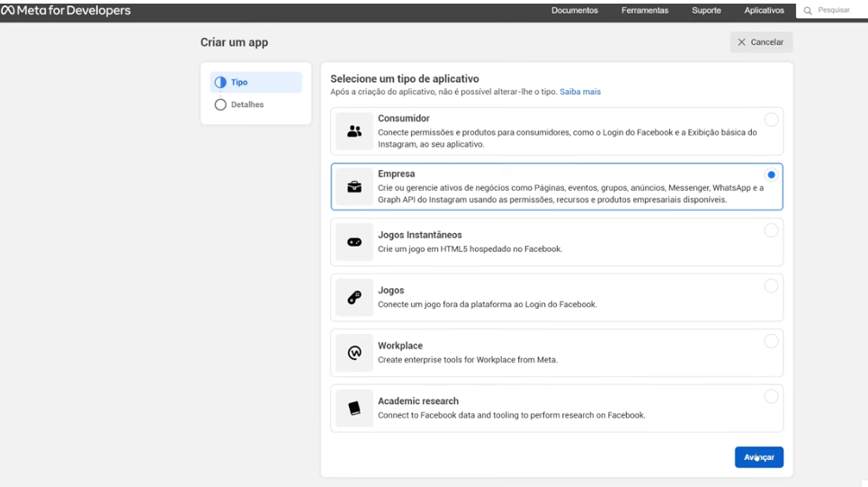Click 'Create enterprise tools for Workplace' description
Screen dimensions: 868x487
coord(468,359)
